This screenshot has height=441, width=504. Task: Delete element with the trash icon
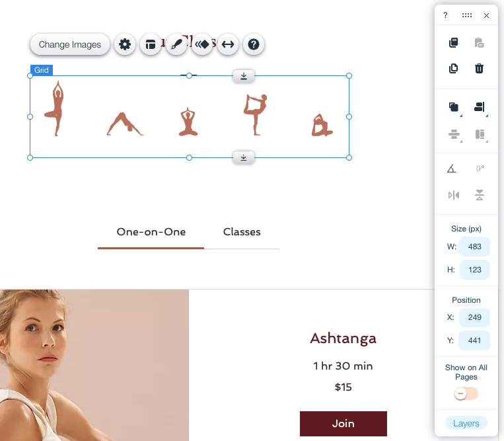pos(480,68)
